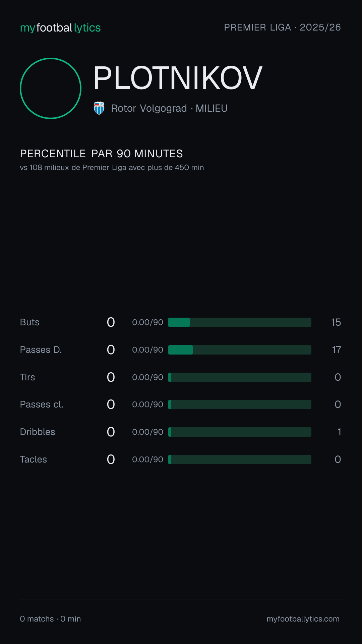Select the Rotor Volgograd team name

(x=149, y=108)
